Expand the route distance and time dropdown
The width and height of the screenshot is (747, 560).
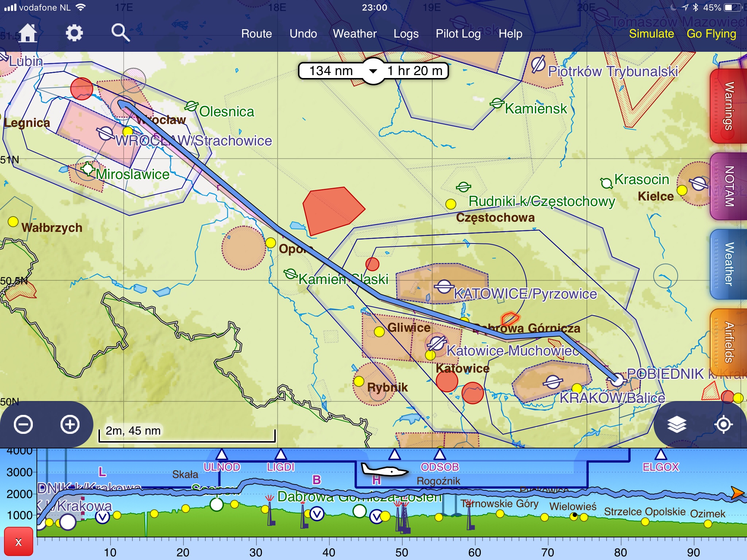tap(373, 71)
